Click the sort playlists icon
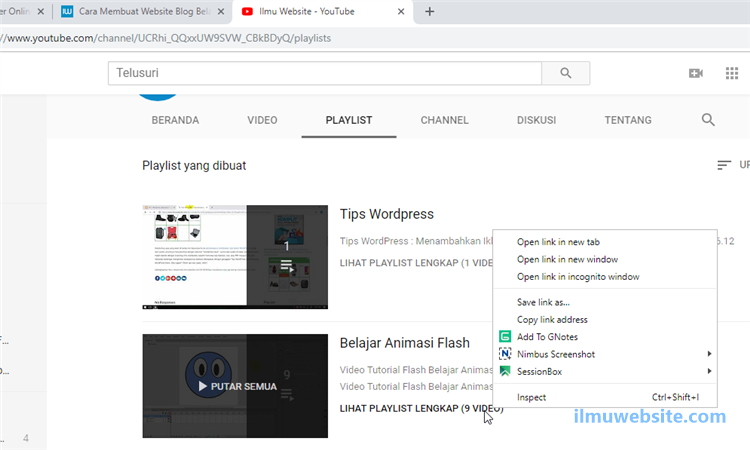 pyautogui.click(x=724, y=165)
